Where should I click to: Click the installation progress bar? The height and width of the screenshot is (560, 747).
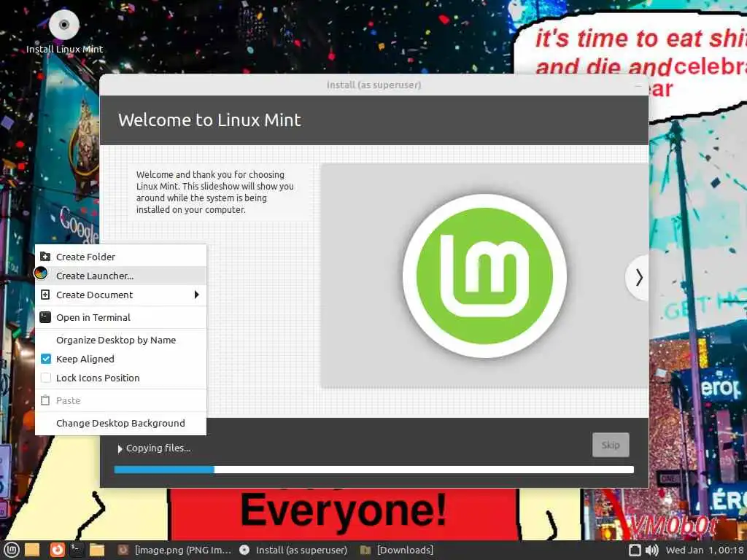tap(374, 470)
